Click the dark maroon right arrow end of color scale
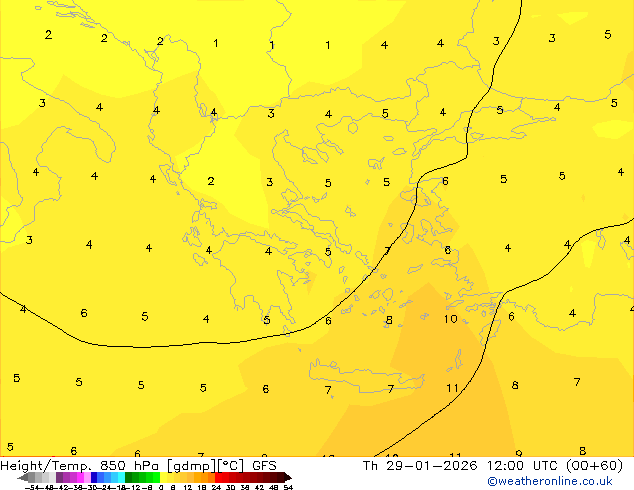634x490 pixels. 288,477
